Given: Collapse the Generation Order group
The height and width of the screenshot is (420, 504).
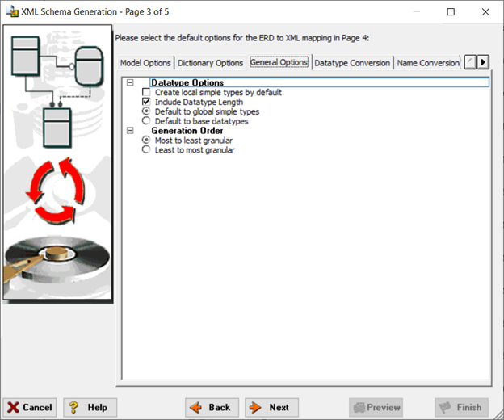Looking at the screenshot, I should (x=131, y=131).
